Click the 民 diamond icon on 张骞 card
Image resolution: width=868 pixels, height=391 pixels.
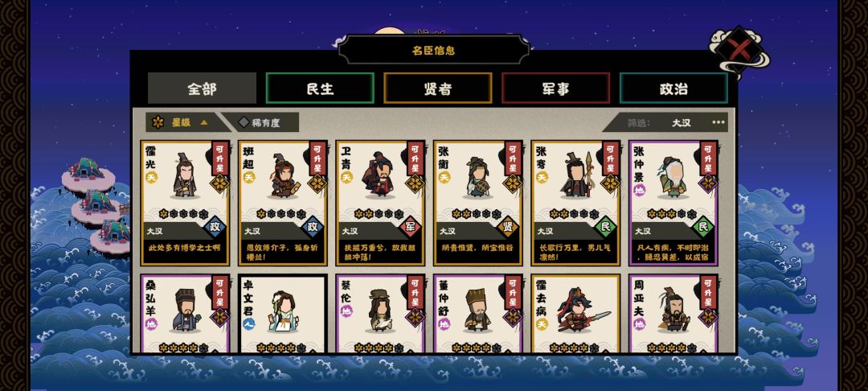pyautogui.click(x=605, y=227)
